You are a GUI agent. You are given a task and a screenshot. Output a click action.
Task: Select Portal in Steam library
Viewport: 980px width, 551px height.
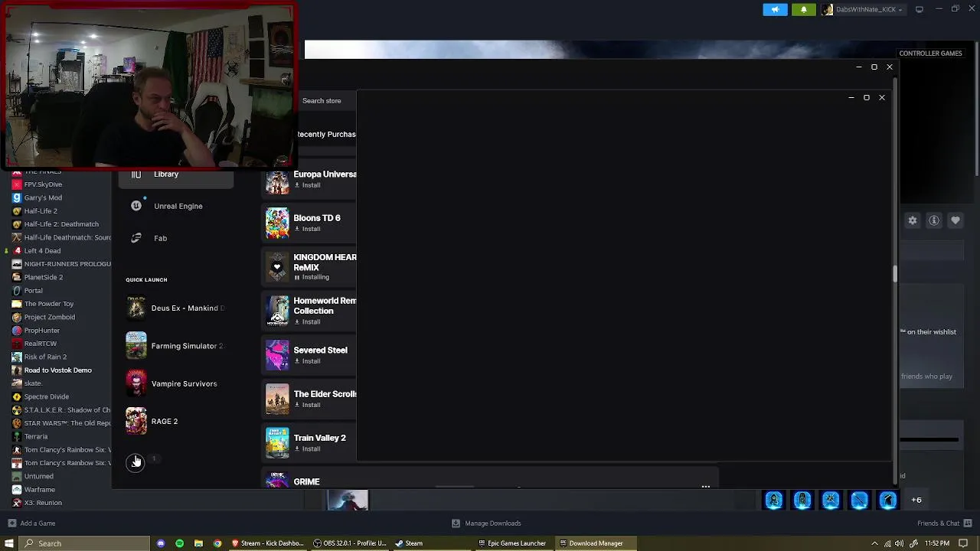[x=33, y=291]
